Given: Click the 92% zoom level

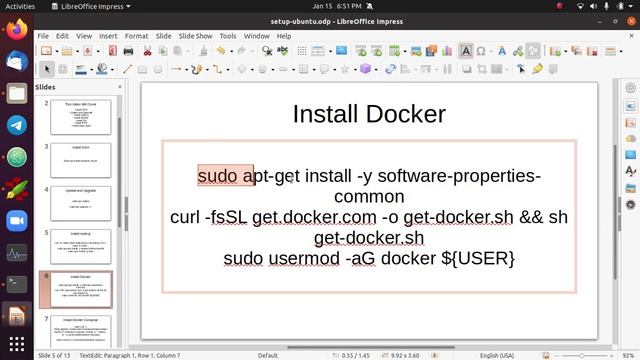Looking at the screenshot, I should 628,356.
